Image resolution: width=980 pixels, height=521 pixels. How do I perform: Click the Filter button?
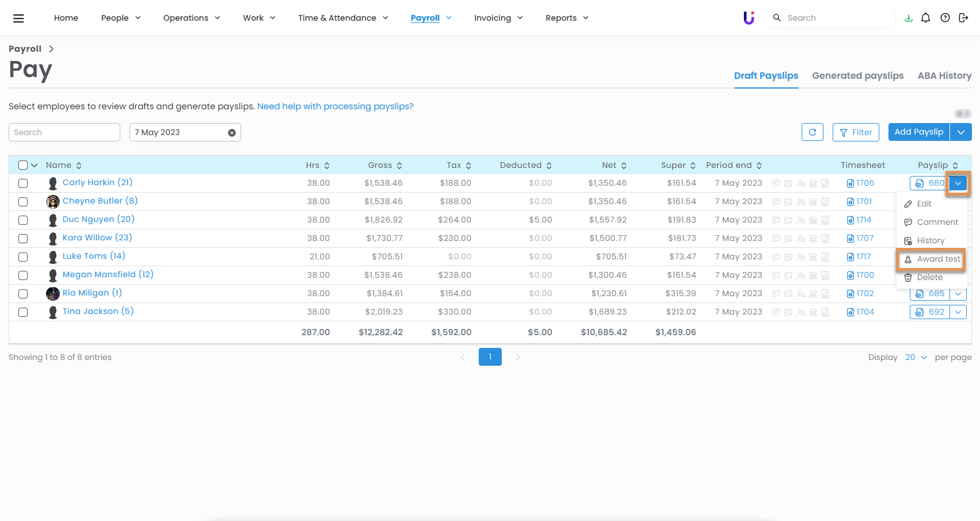pyautogui.click(x=856, y=132)
